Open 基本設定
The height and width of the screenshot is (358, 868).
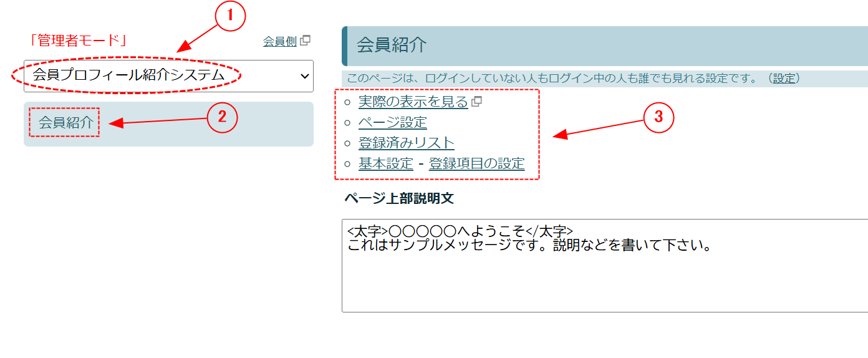[x=385, y=163]
